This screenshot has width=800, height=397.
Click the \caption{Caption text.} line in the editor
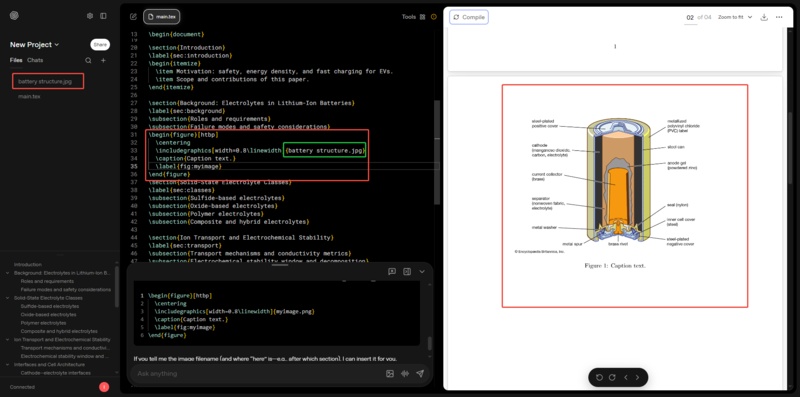click(196, 159)
